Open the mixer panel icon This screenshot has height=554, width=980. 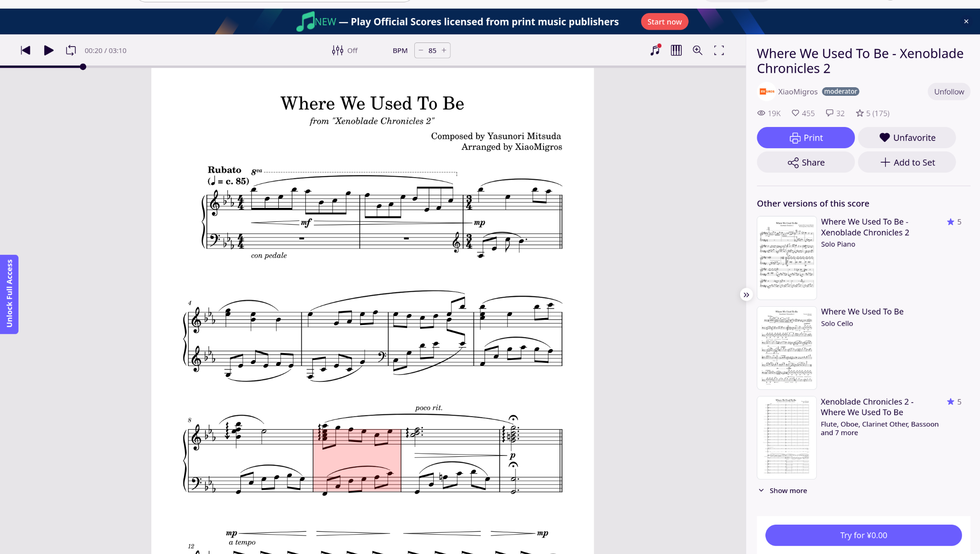tap(338, 50)
